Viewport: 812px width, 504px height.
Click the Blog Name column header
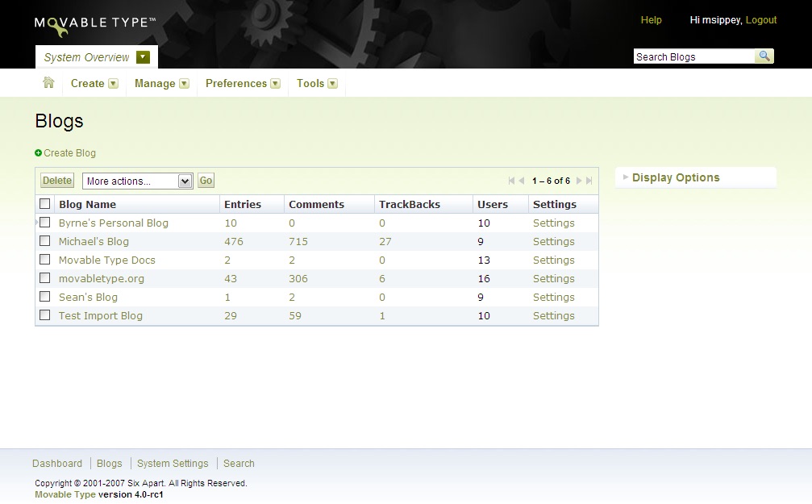pyautogui.click(x=88, y=204)
